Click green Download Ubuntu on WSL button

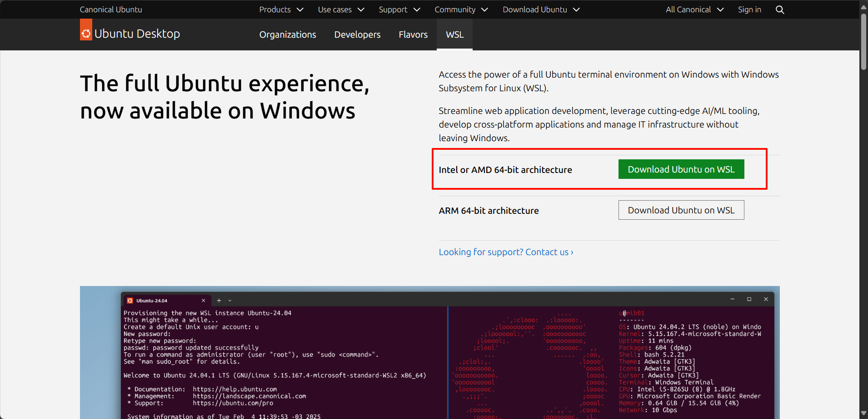coord(681,169)
